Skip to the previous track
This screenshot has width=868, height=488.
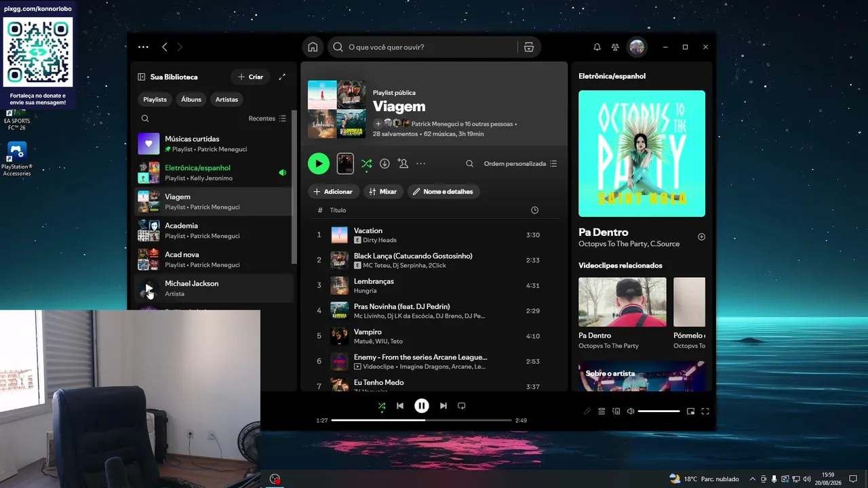(400, 406)
